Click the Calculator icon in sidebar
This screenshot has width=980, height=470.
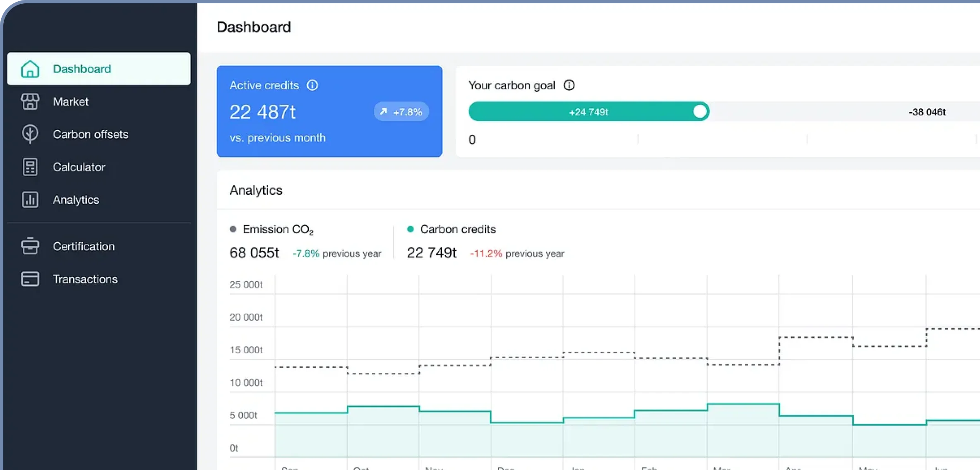pyautogui.click(x=30, y=167)
